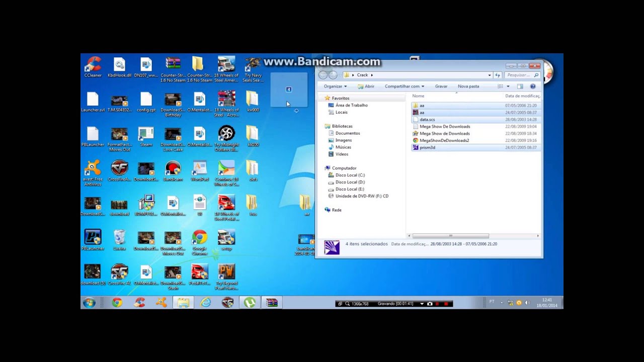Open Bandicam recording bar dropdown arrow
The width and height of the screenshot is (644, 362).
422,304
